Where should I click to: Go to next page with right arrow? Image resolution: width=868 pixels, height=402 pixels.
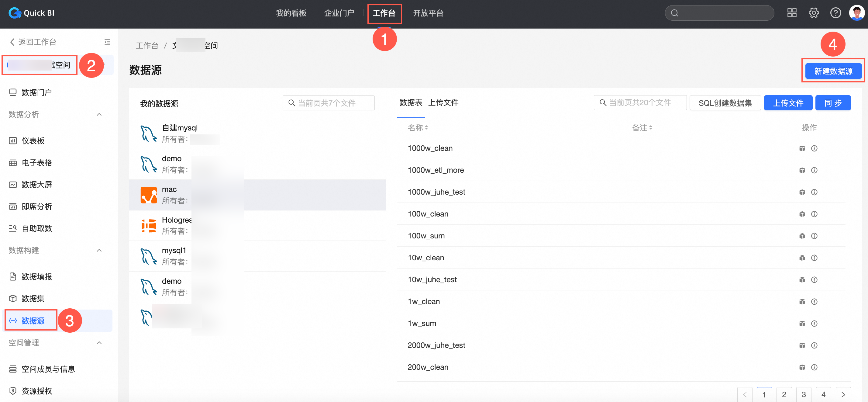843,394
